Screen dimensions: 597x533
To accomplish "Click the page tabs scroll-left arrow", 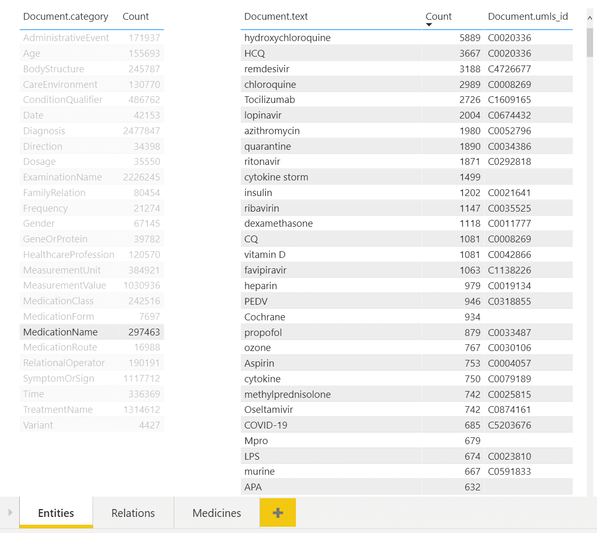I will (10, 512).
